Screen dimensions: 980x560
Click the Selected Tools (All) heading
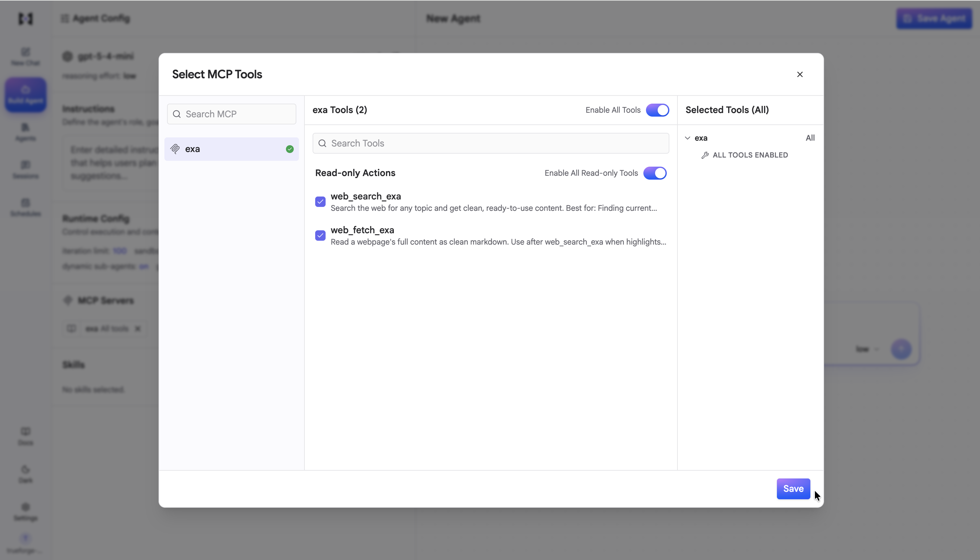[727, 110]
